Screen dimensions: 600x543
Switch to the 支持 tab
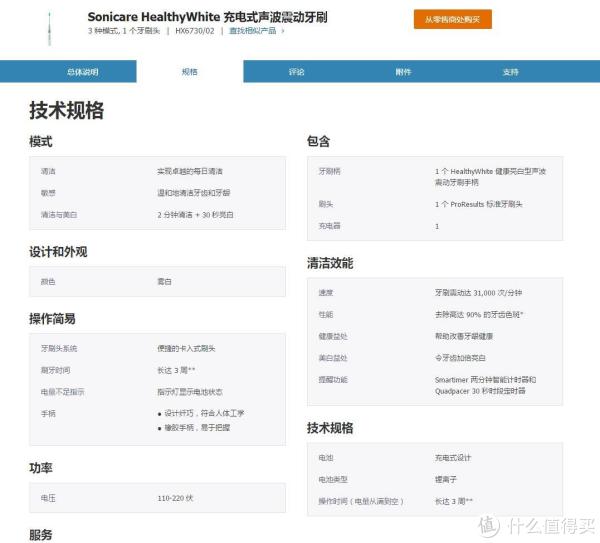(511, 72)
